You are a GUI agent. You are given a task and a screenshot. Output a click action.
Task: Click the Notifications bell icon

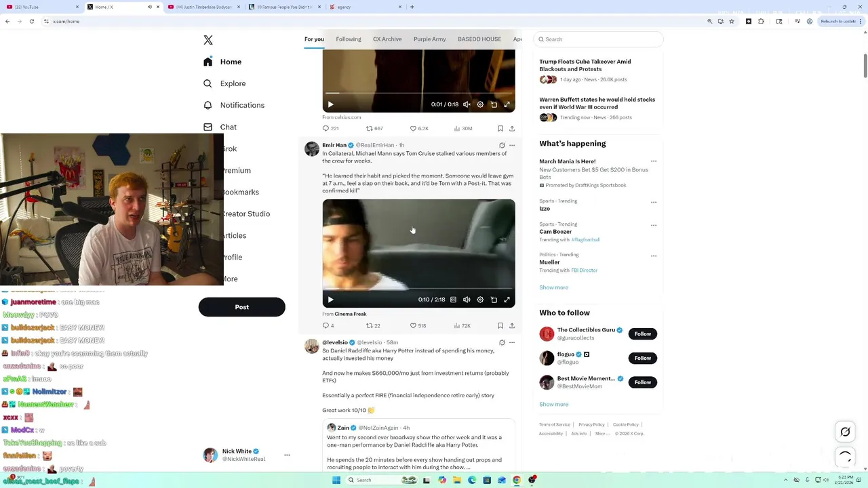click(x=208, y=105)
